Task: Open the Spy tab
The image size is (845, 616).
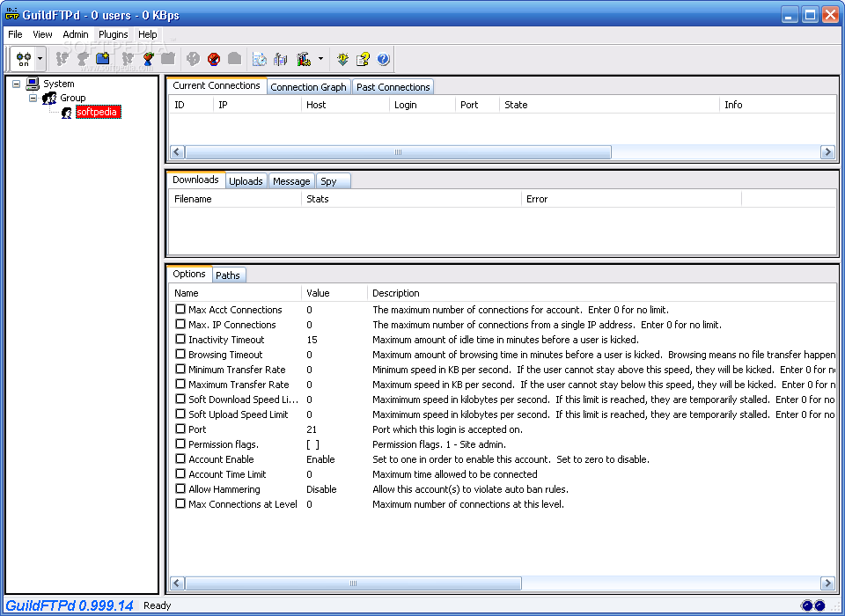Action: [333, 181]
